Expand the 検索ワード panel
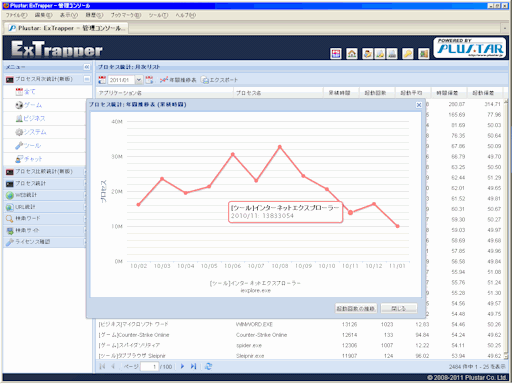 click(x=44, y=218)
